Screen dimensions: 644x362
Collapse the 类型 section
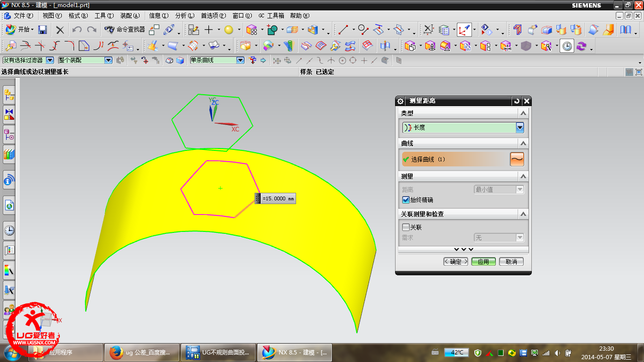pos(523,114)
